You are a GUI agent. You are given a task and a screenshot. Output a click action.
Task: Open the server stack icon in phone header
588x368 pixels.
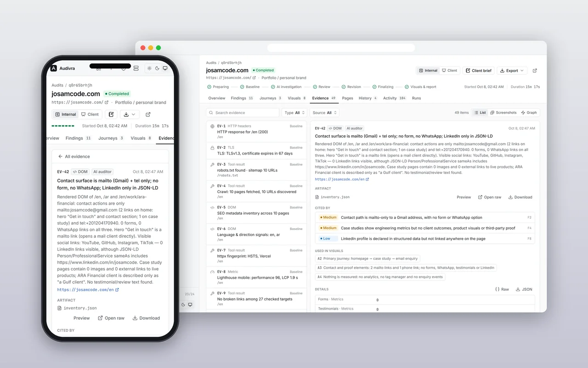coord(136,68)
